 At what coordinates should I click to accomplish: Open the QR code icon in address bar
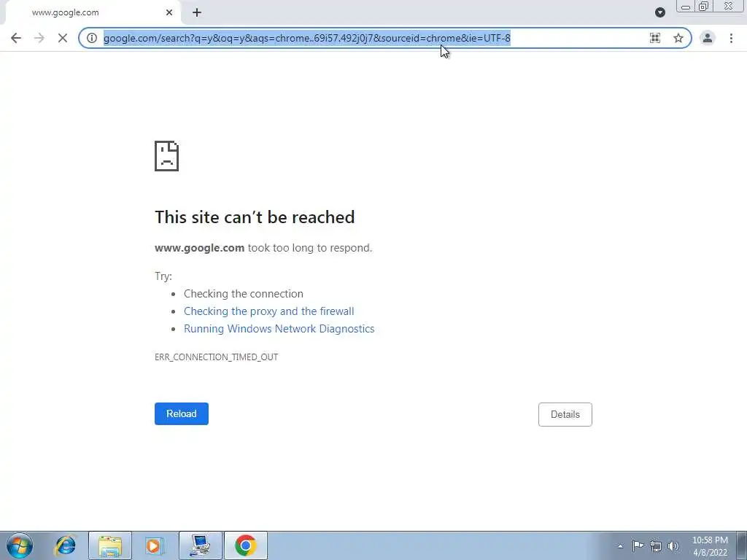(x=655, y=38)
